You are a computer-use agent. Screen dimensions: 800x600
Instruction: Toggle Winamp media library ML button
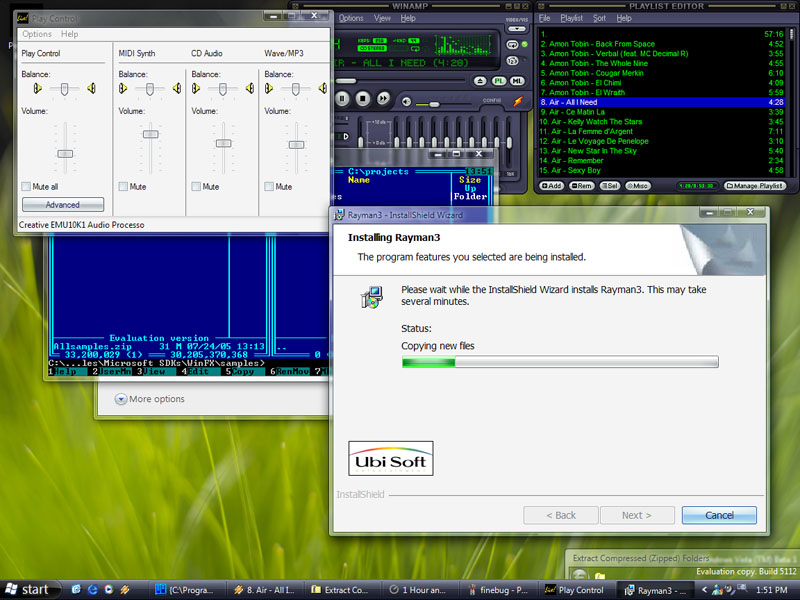pyautogui.click(x=517, y=81)
